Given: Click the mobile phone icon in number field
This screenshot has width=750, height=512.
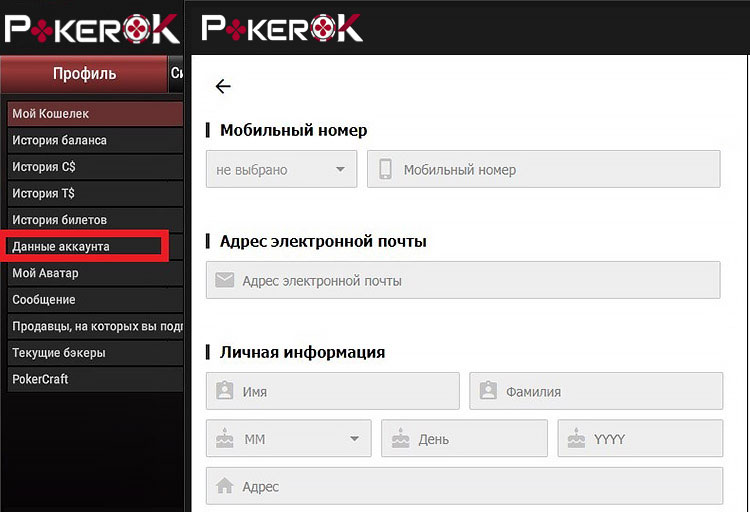Looking at the screenshot, I should tap(385, 169).
